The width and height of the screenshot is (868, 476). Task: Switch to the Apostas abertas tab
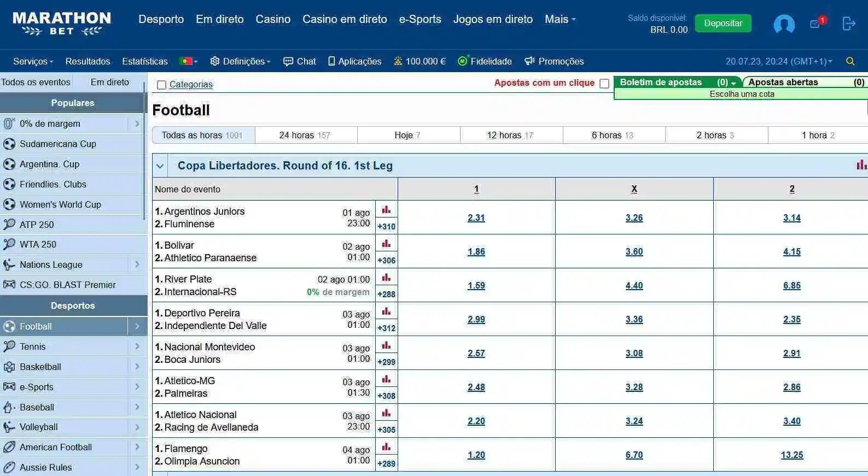(x=806, y=82)
